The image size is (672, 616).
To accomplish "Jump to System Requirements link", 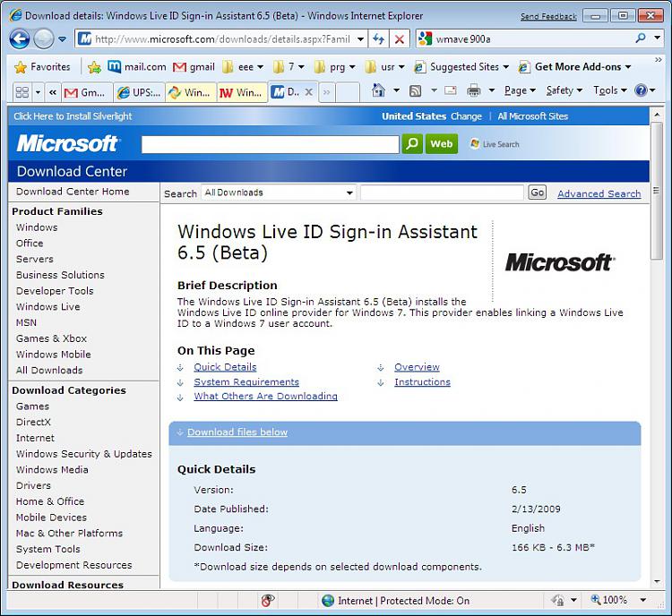I will click(246, 381).
